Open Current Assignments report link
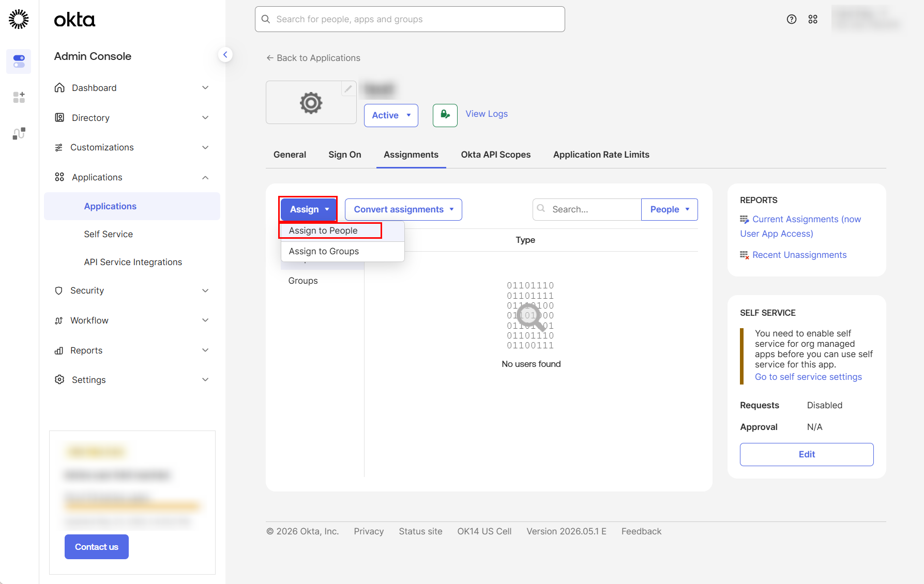The height and width of the screenshot is (584, 924). pyautogui.click(x=800, y=226)
